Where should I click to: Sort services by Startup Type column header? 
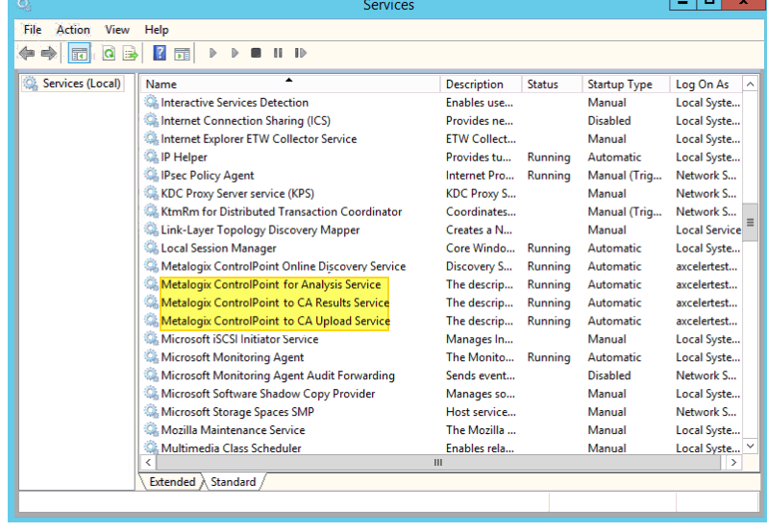620,85
